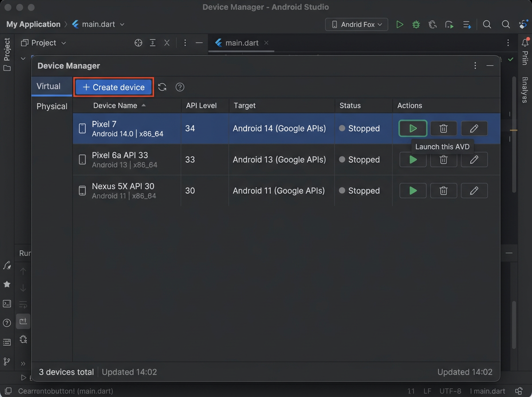The height and width of the screenshot is (397, 532).
Task: Launch the Pixel 6a API 33 emulator
Action: tap(413, 160)
